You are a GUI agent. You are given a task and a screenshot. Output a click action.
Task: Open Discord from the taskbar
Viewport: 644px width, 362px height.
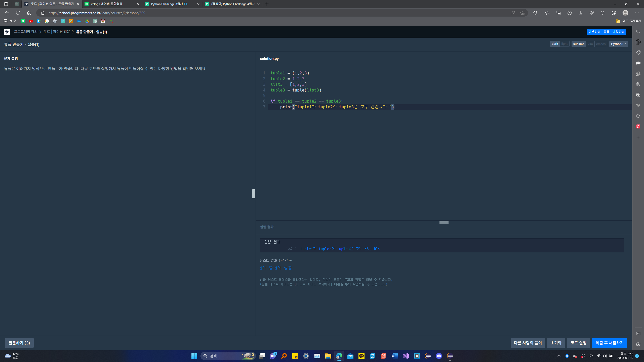439,356
